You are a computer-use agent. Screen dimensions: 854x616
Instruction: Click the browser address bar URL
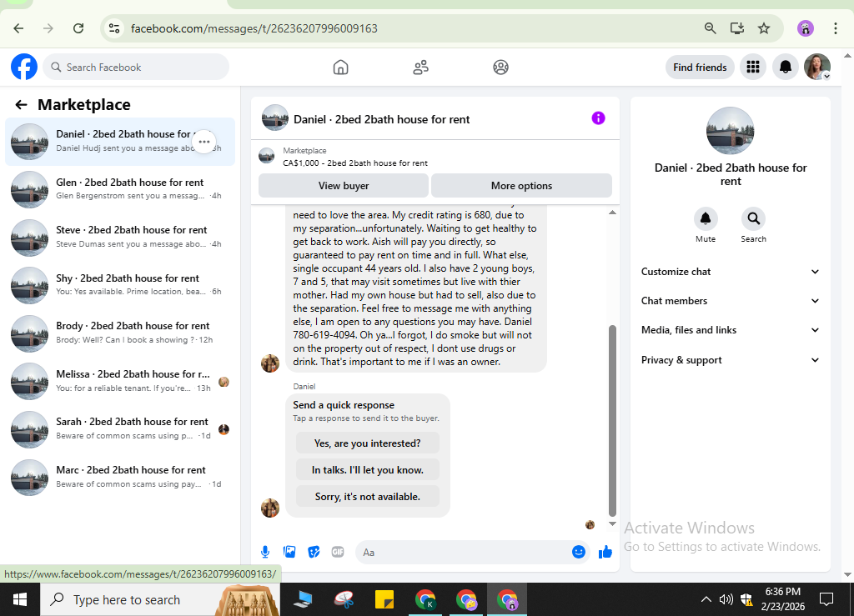coord(254,28)
